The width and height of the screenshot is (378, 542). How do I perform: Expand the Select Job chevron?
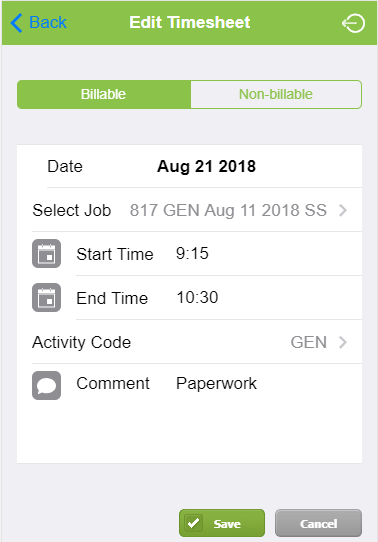[x=342, y=210]
